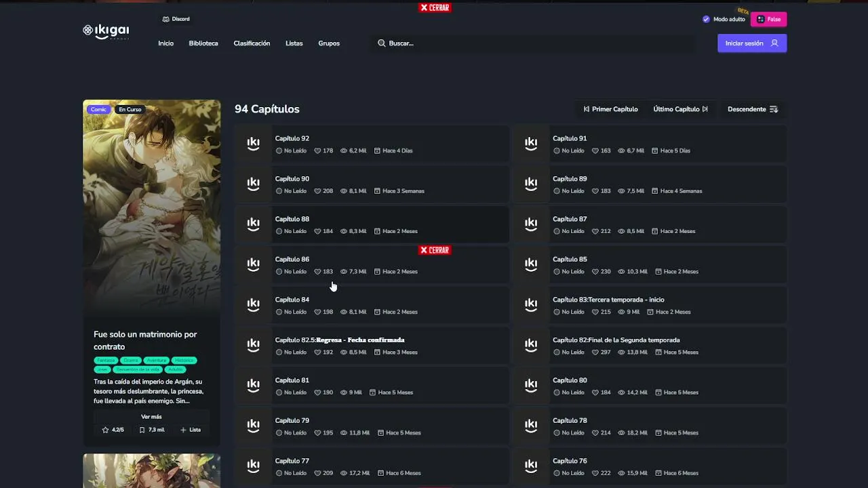Screen dimensions: 868x488
Task: Like Capítulo 88 heart icon
Action: (317, 231)
